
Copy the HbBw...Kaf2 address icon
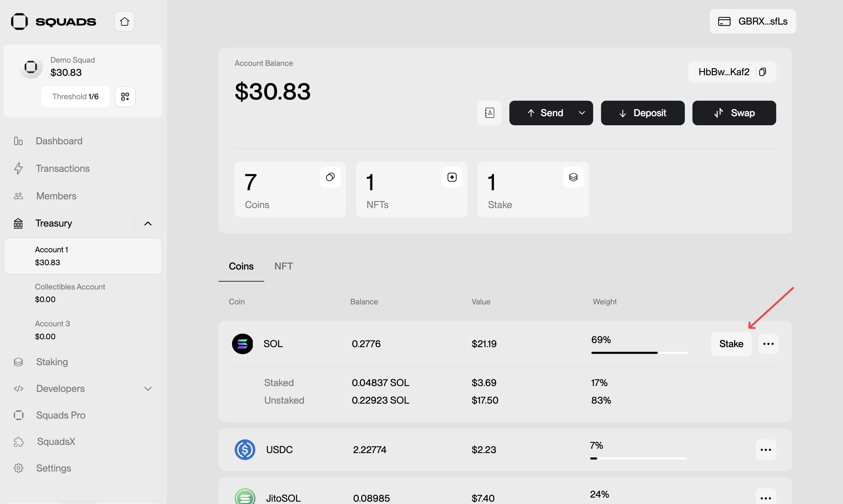pyautogui.click(x=762, y=72)
